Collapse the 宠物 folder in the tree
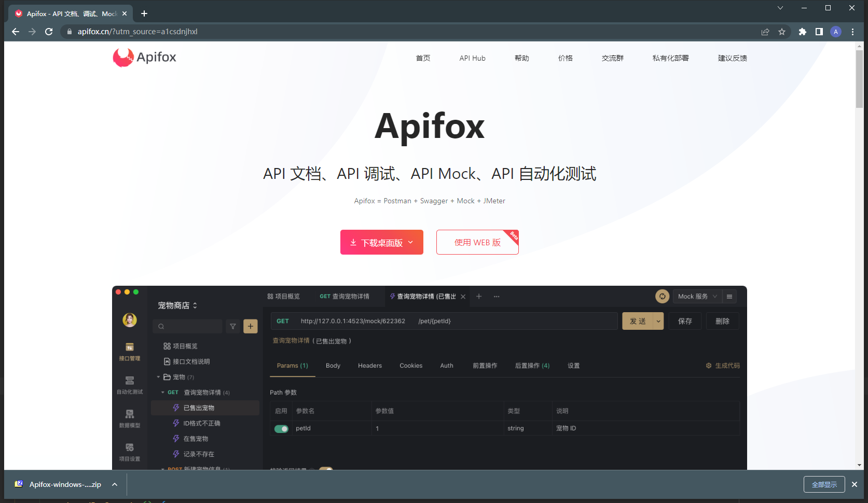Viewport: 868px width, 503px height. point(159,377)
